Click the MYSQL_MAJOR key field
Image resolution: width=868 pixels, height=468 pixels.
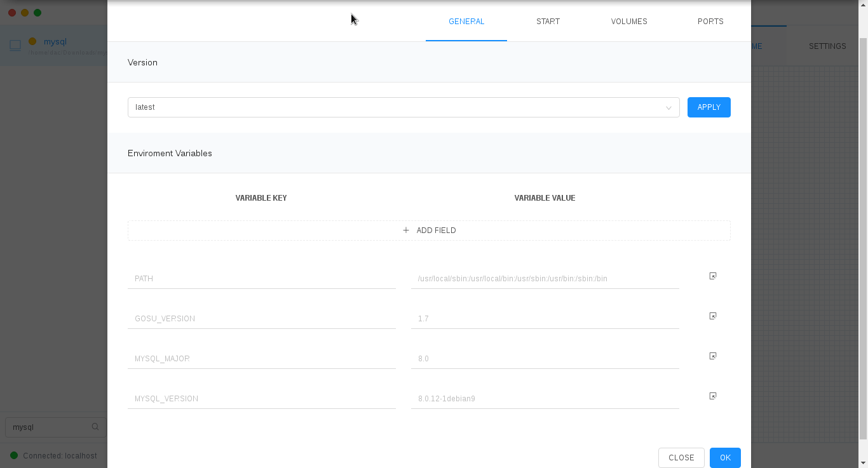[262, 359]
